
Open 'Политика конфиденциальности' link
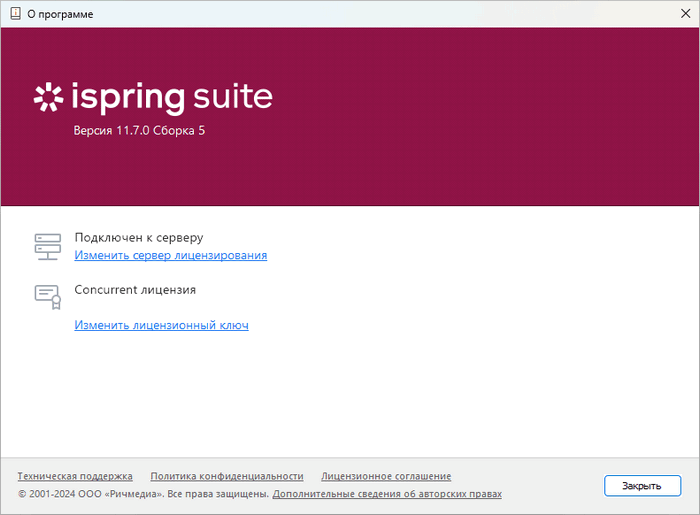point(227,476)
